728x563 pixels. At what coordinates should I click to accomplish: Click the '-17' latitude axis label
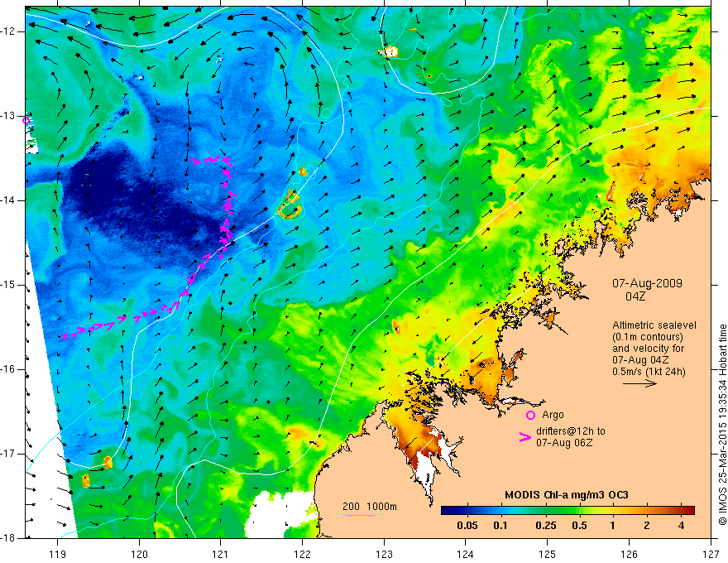tap(8, 454)
